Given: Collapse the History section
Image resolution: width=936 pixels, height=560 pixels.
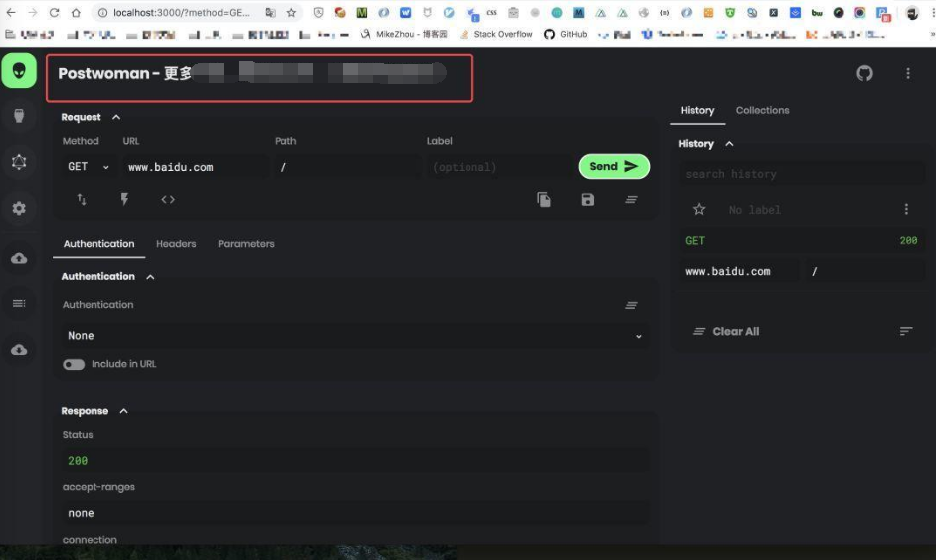Looking at the screenshot, I should 729,144.
